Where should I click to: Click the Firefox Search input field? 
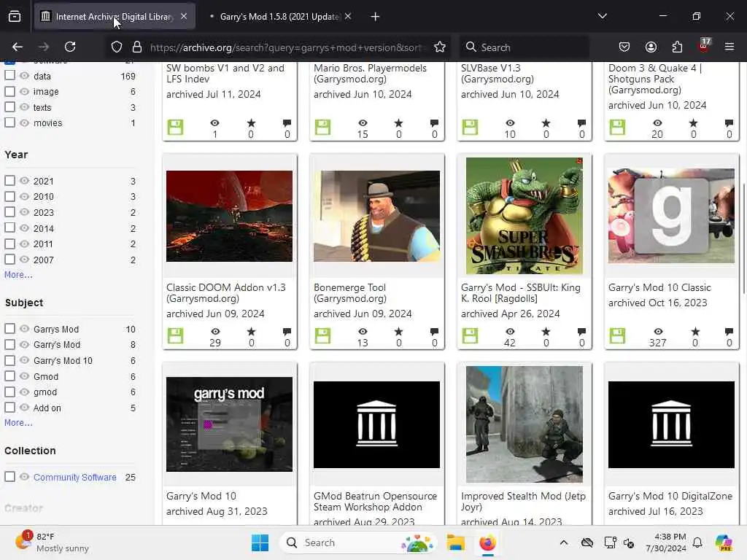click(524, 47)
